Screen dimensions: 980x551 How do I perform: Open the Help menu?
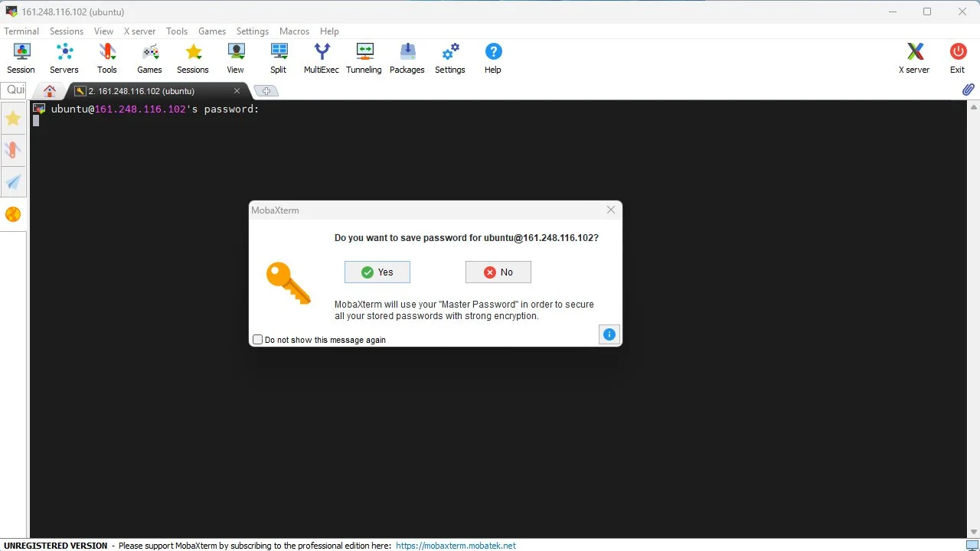coord(329,31)
